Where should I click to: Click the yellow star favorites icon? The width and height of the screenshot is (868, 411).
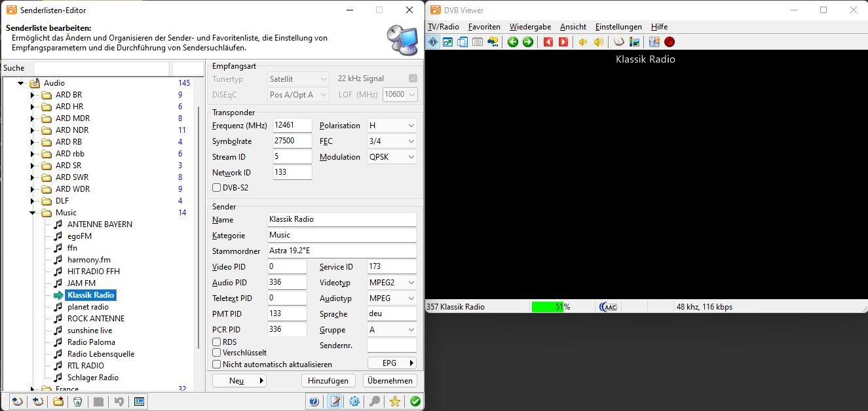click(x=394, y=401)
